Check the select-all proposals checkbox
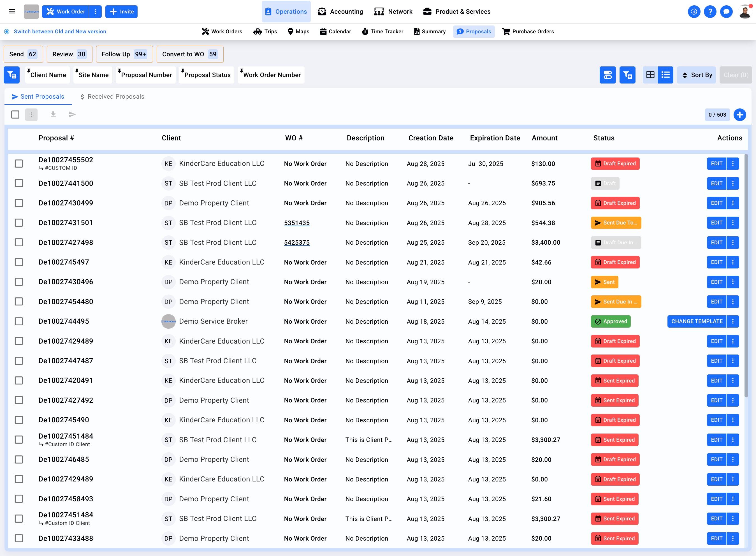756x556 pixels. 15,114
